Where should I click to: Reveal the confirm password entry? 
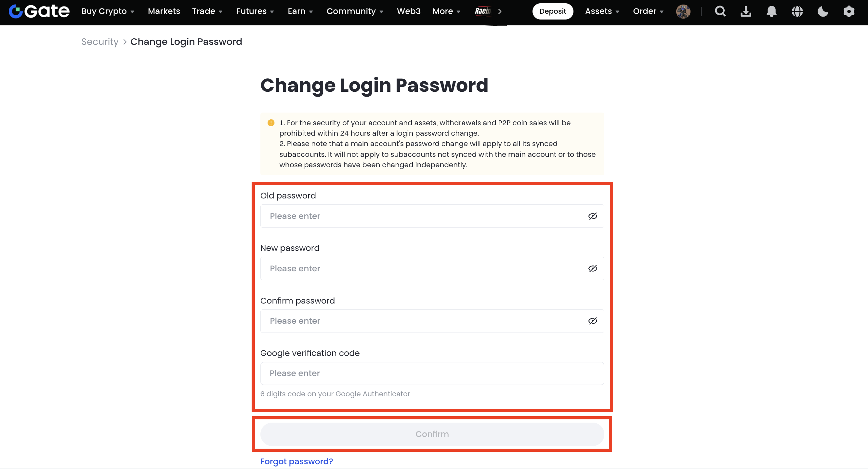592,321
